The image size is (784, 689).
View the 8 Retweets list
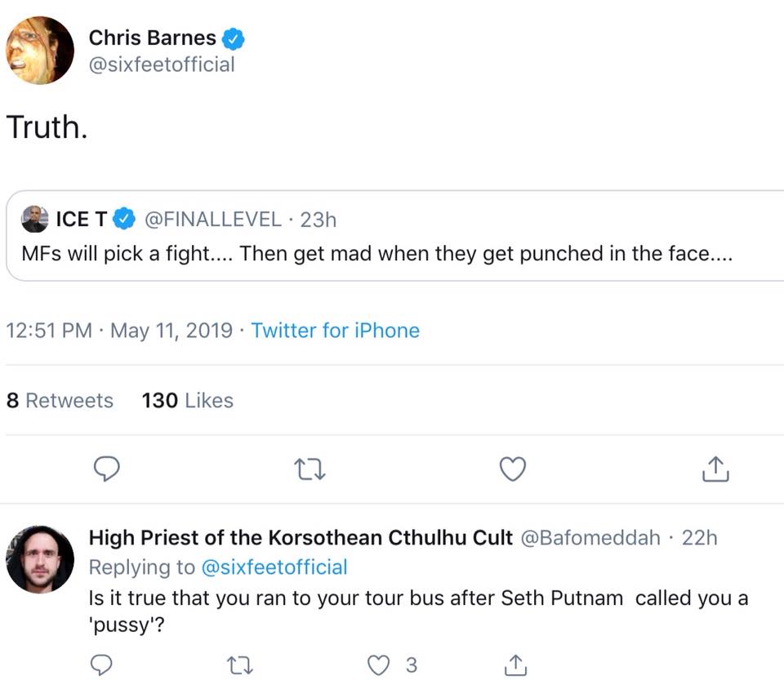[60, 400]
